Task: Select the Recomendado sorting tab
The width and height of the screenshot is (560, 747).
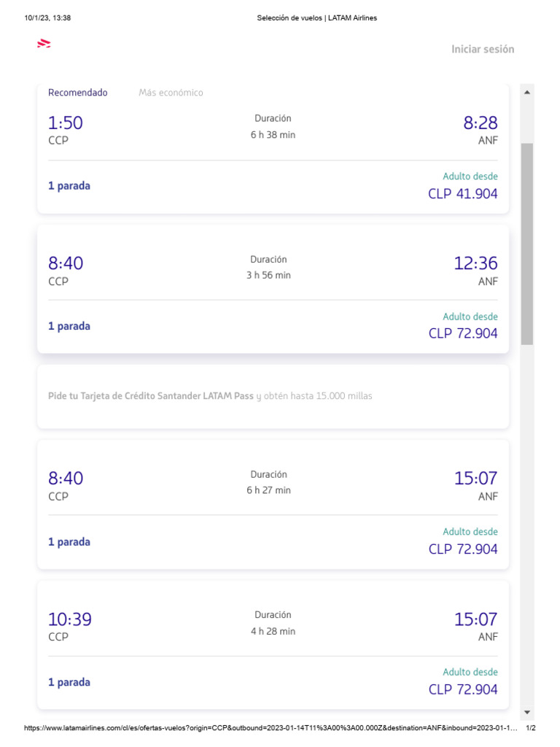Action: (x=77, y=93)
